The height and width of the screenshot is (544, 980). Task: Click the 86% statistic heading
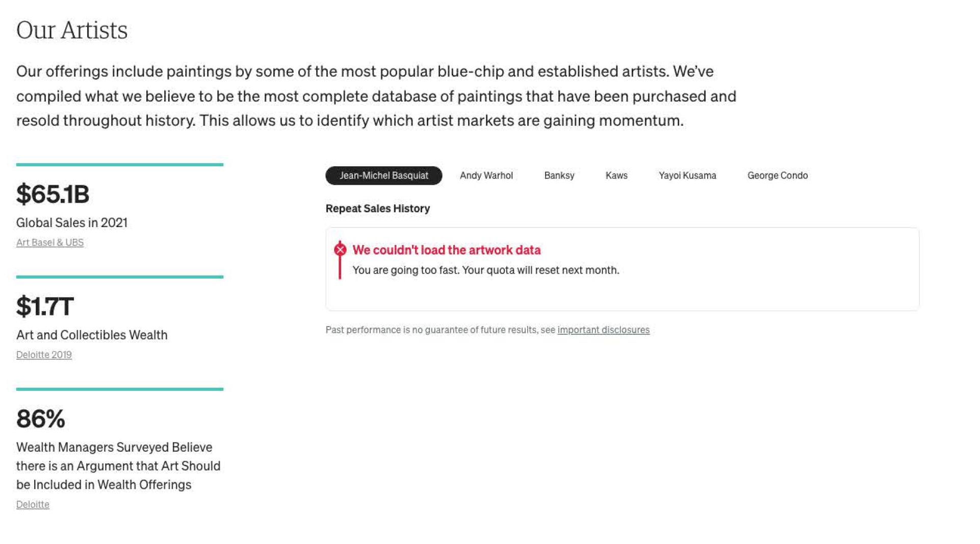[41, 418]
